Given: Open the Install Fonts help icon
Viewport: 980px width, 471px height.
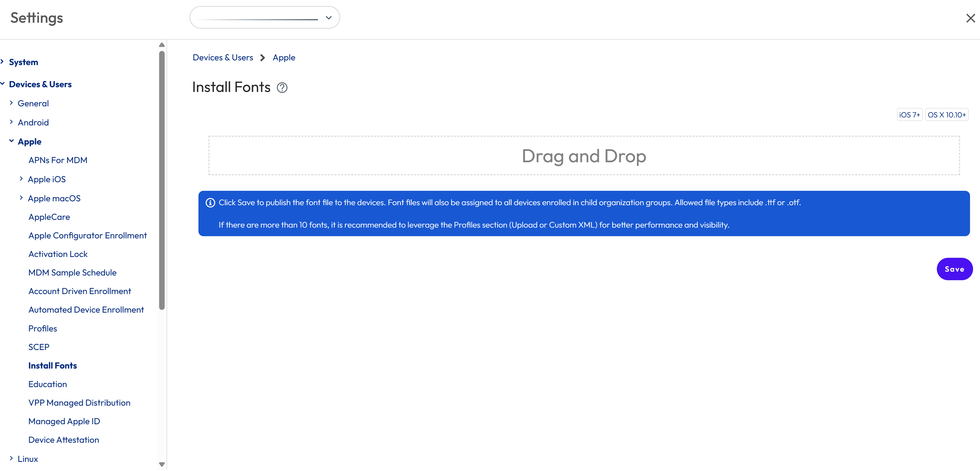Looking at the screenshot, I should [x=282, y=87].
